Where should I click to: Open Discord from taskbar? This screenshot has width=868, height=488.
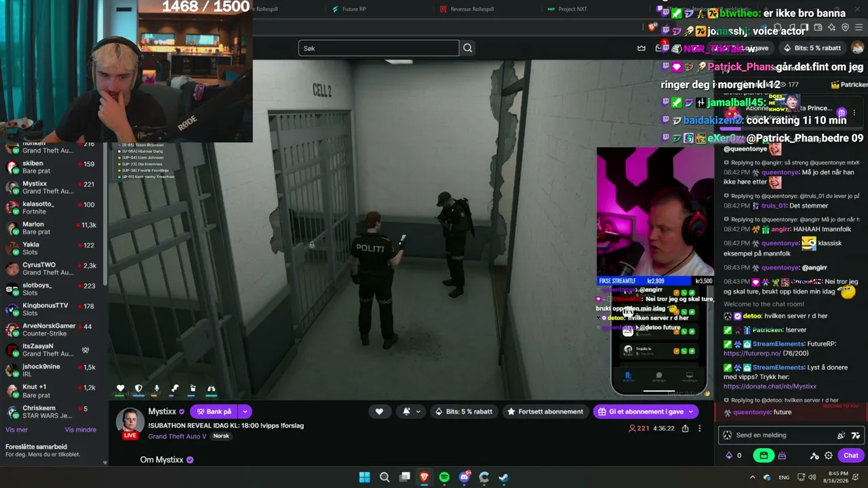point(465,477)
